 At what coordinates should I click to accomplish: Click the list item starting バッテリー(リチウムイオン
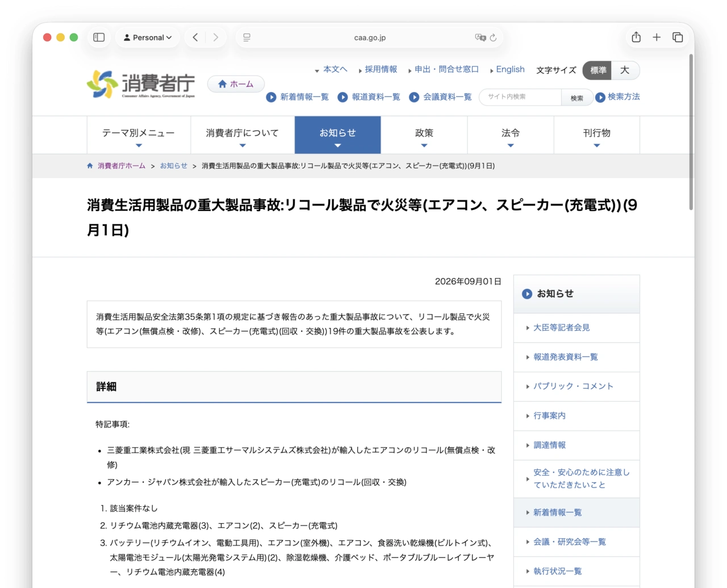[x=302, y=558]
